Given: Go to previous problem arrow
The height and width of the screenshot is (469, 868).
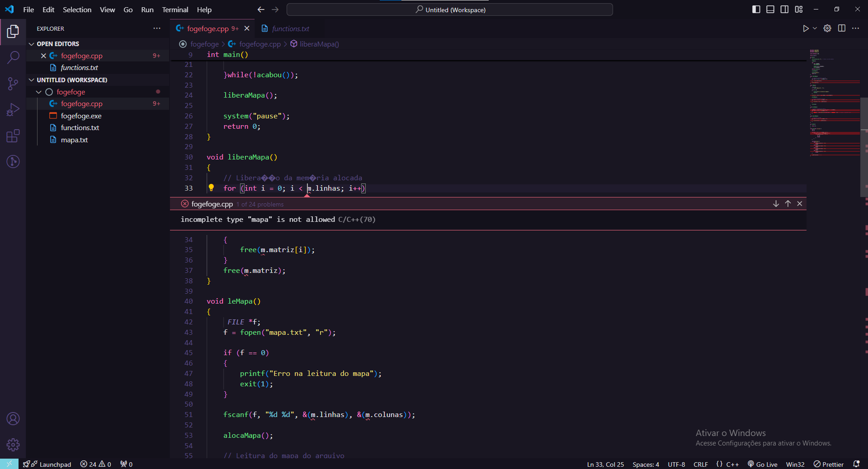Looking at the screenshot, I should click(788, 204).
